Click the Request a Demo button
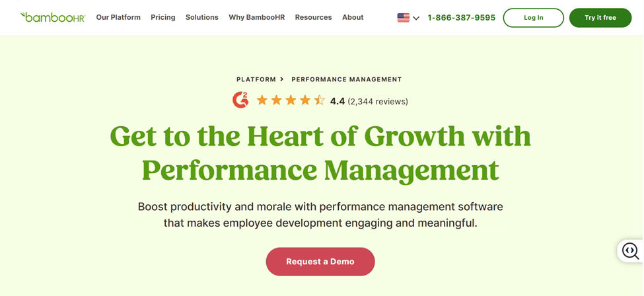Screen dimensions: 644x296 pos(320,262)
